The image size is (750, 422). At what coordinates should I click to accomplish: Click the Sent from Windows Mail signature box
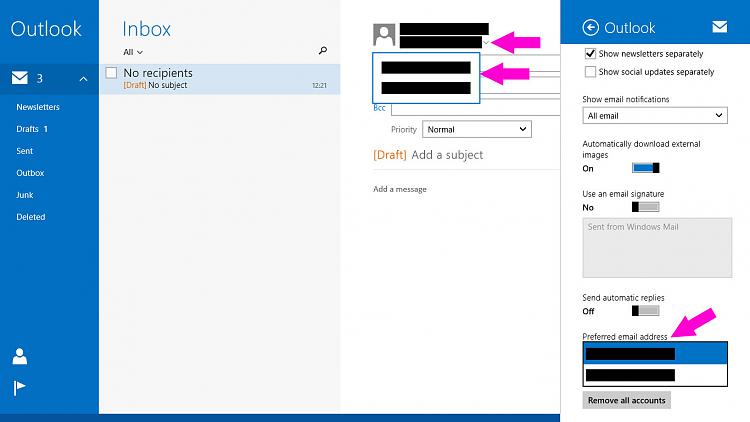pos(657,248)
